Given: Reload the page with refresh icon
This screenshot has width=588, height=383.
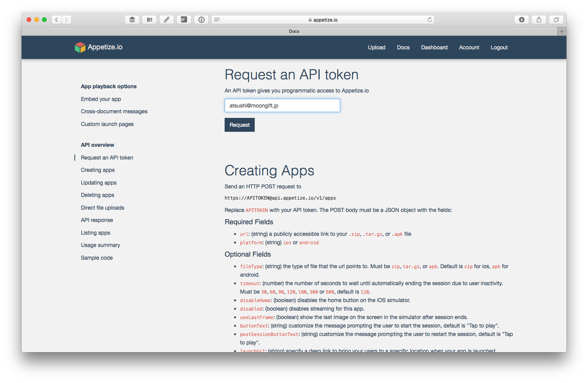Looking at the screenshot, I should click(430, 20).
